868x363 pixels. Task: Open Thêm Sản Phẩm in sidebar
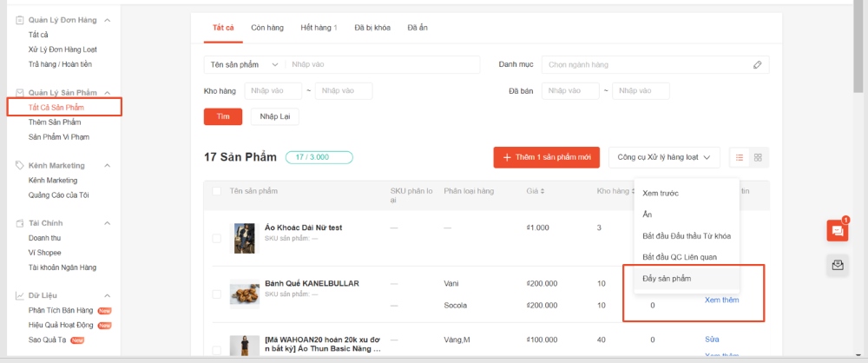pos(55,122)
